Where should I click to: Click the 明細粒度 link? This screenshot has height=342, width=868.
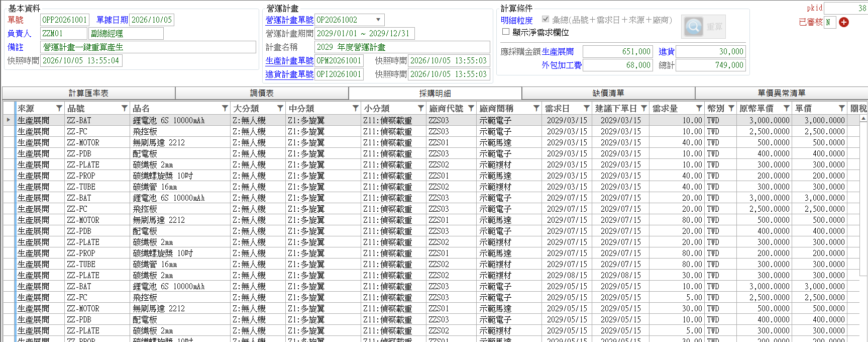point(516,21)
